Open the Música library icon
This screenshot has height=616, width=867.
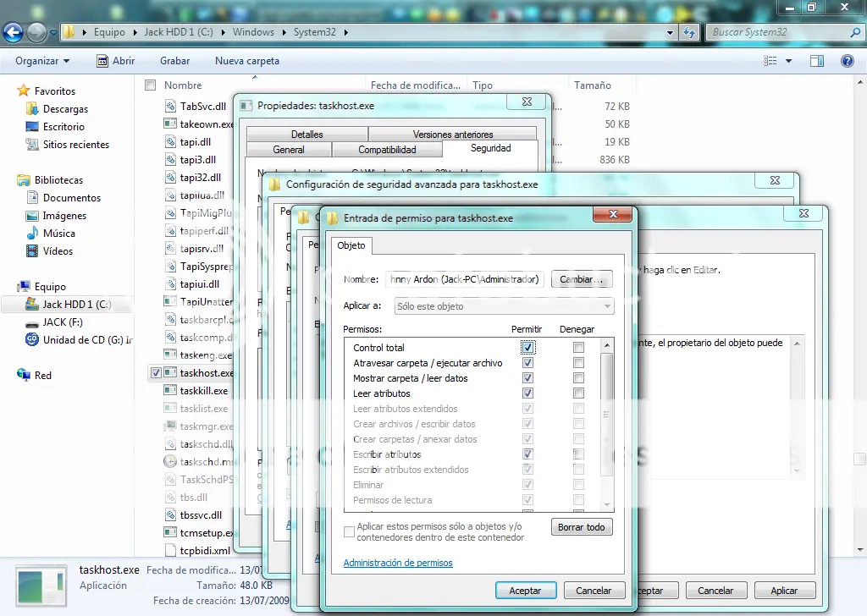click(32, 234)
